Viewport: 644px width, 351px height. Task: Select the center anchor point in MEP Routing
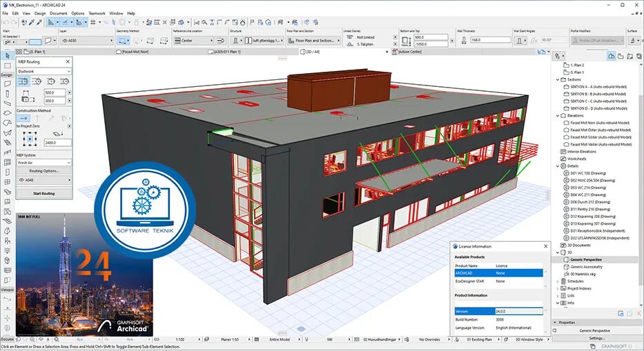[x=30, y=139]
